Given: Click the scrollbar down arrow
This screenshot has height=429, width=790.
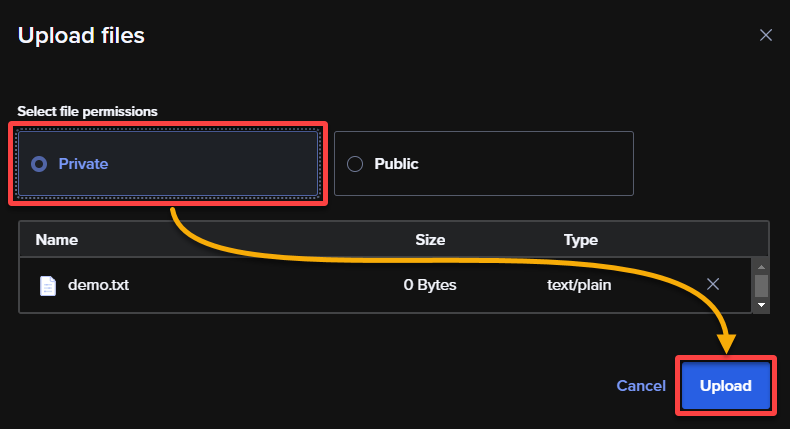Looking at the screenshot, I should 761,305.
